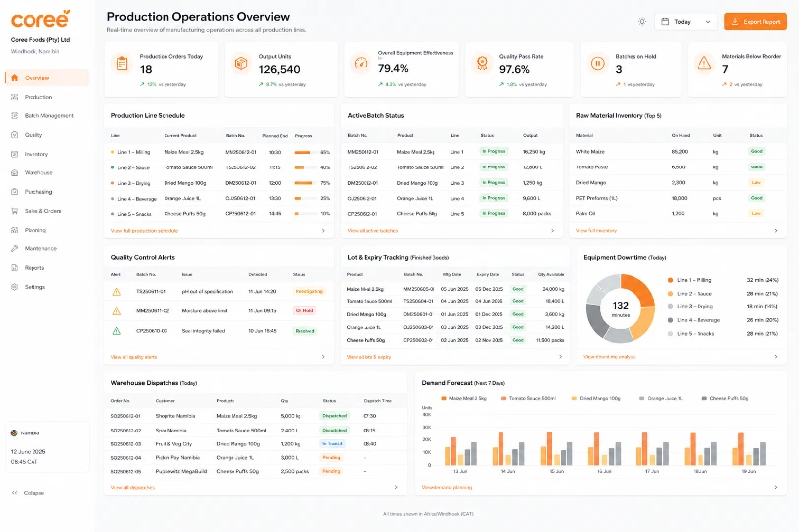Open View all active batches link

(x=372, y=231)
